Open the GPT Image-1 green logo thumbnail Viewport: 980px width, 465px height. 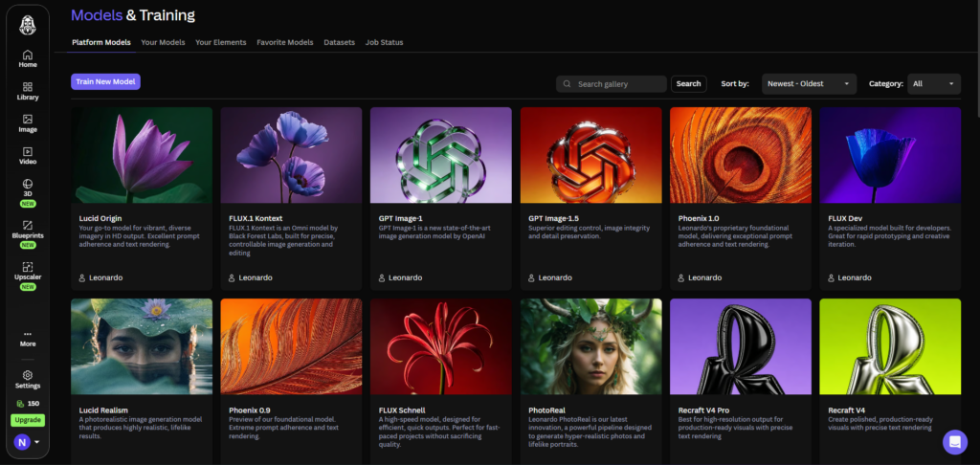point(441,155)
